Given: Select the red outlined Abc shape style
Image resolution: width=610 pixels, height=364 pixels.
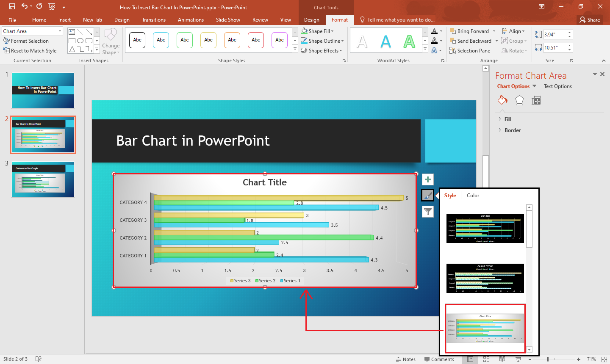Looking at the screenshot, I should click(x=256, y=40).
